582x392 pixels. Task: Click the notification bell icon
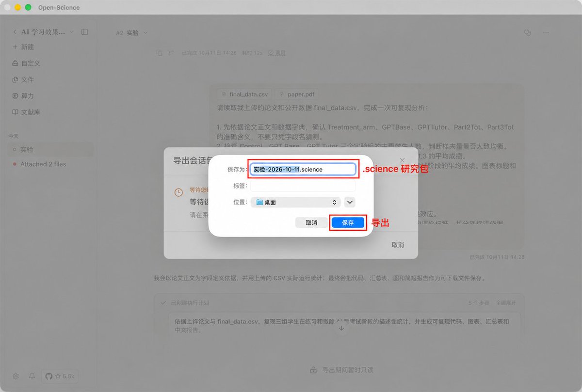pos(32,376)
